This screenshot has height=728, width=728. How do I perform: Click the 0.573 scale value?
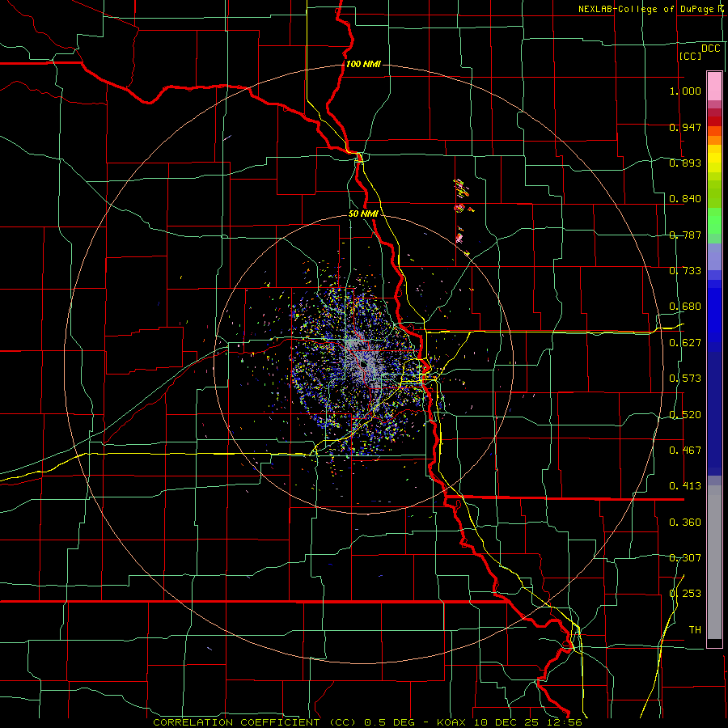[685, 379]
